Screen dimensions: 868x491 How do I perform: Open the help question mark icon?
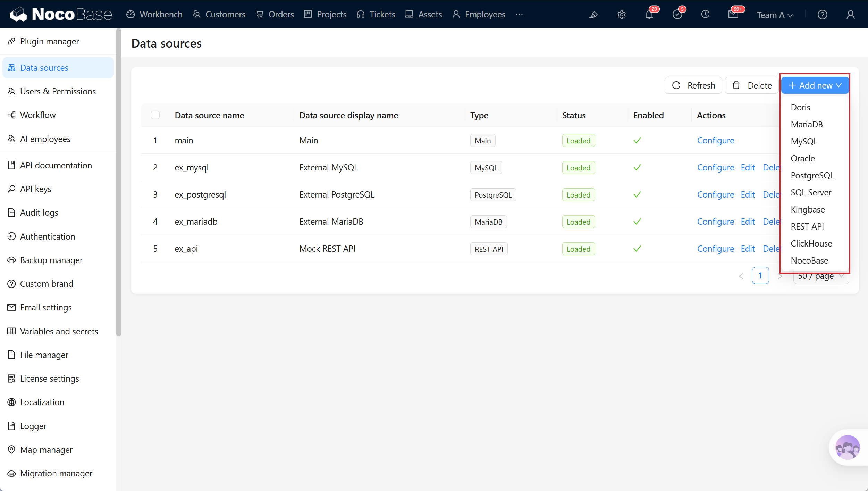click(x=823, y=15)
